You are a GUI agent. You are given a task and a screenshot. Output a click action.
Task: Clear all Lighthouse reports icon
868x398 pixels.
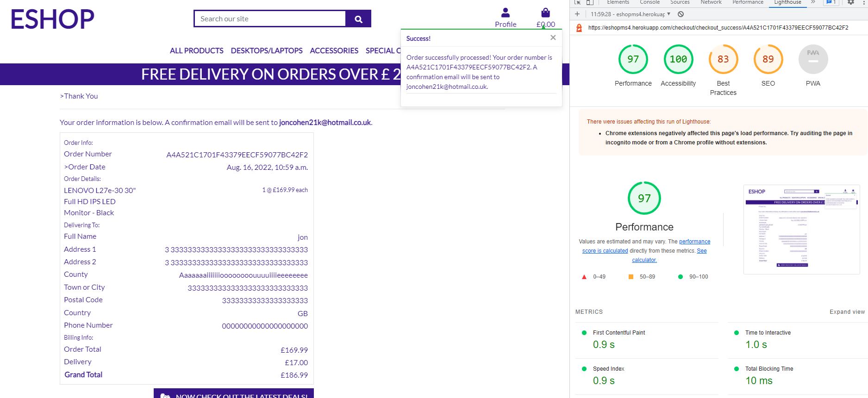point(681,14)
